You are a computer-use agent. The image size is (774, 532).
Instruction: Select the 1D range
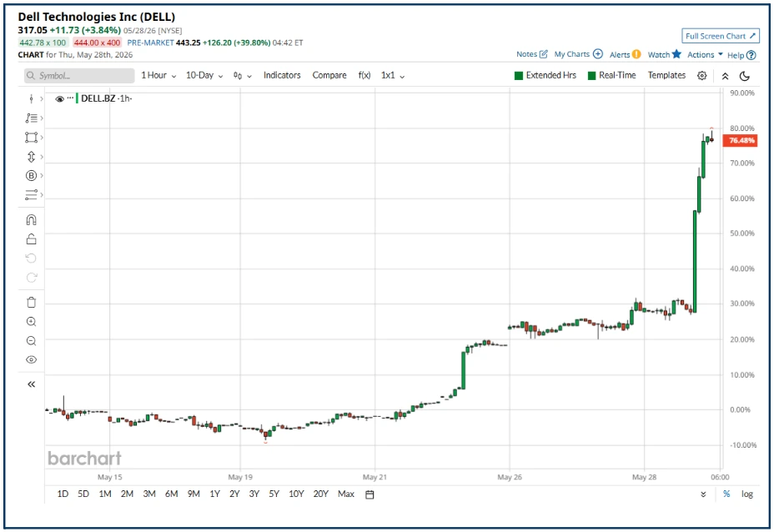pos(63,494)
